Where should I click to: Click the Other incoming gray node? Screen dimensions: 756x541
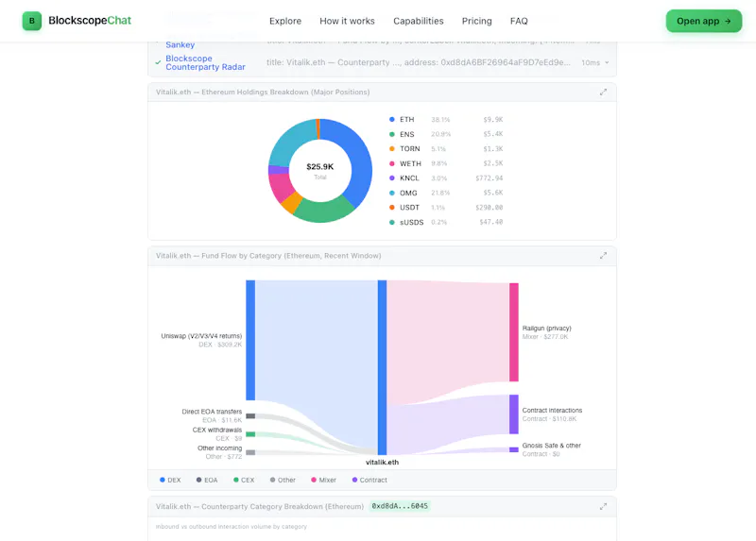250,452
